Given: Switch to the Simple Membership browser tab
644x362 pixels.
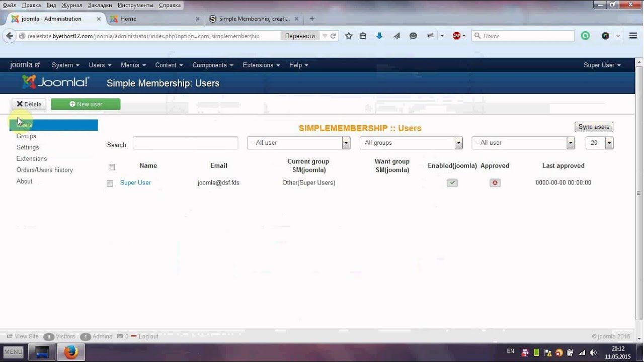Looking at the screenshot, I should [x=254, y=19].
